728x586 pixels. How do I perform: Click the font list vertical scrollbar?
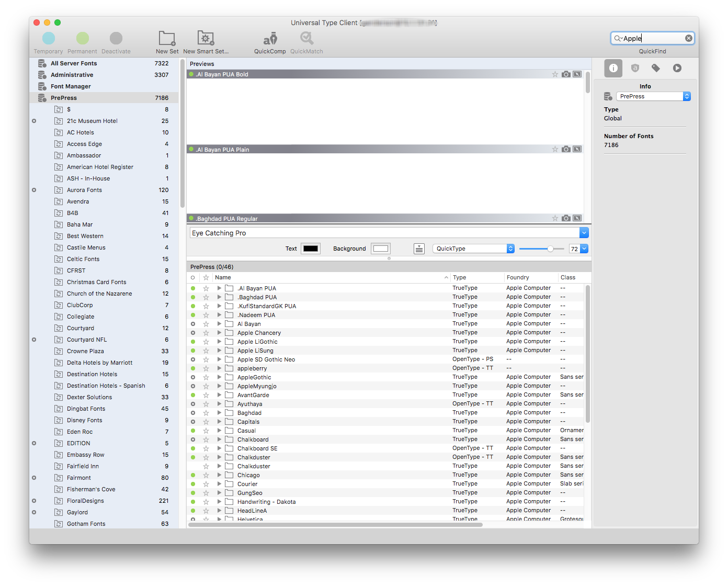pyautogui.click(x=588, y=354)
